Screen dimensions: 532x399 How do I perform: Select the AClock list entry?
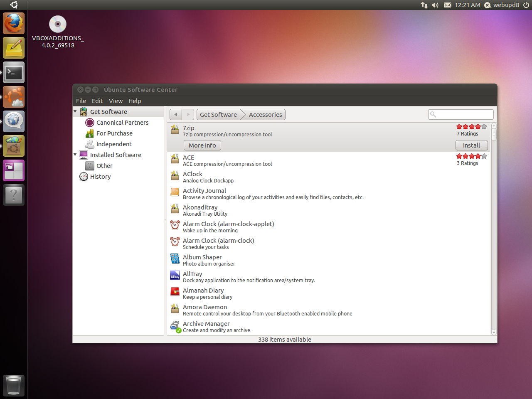pos(329,177)
